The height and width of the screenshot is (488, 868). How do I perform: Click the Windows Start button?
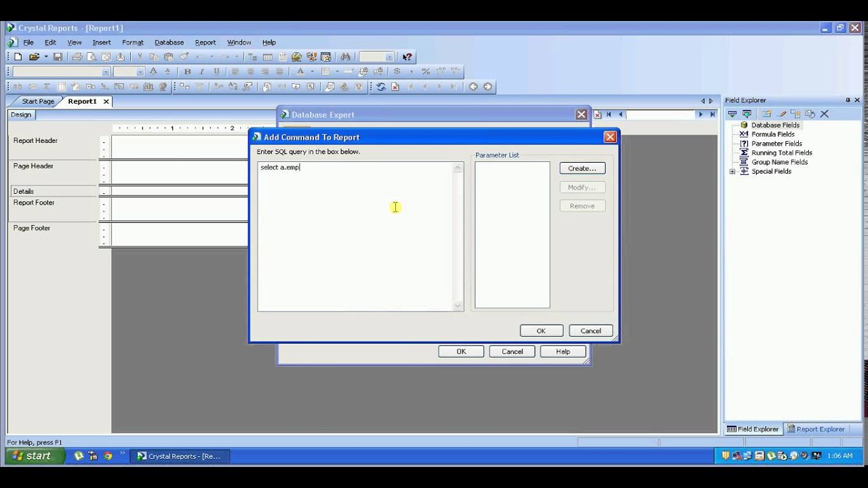pos(35,456)
